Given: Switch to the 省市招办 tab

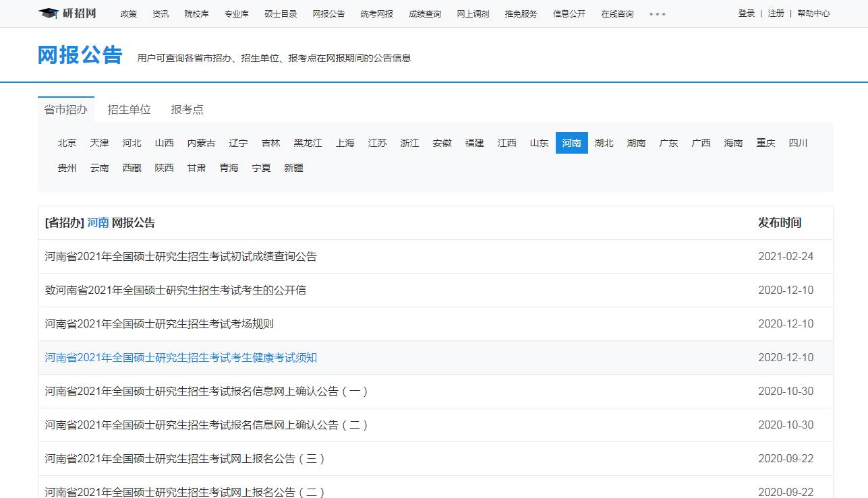Looking at the screenshot, I should point(66,109).
